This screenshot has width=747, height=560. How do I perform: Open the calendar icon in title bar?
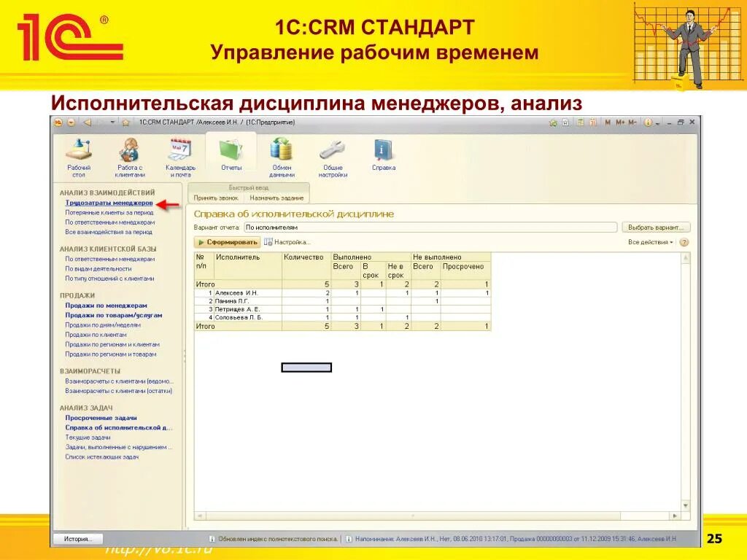pyautogui.click(x=592, y=122)
